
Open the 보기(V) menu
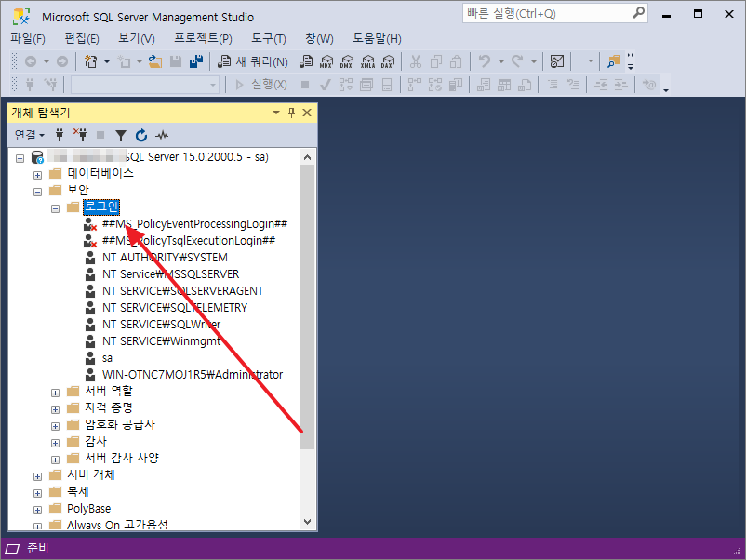pyautogui.click(x=137, y=38)
